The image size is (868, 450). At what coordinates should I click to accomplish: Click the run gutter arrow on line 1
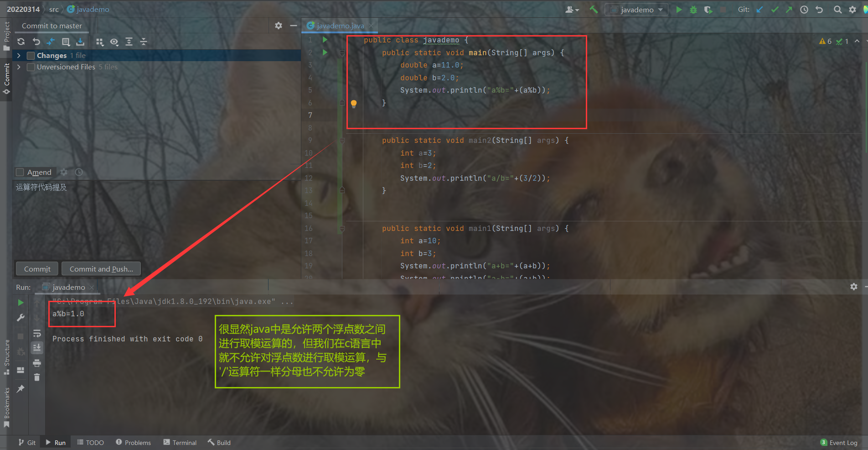tap(325, 40)
